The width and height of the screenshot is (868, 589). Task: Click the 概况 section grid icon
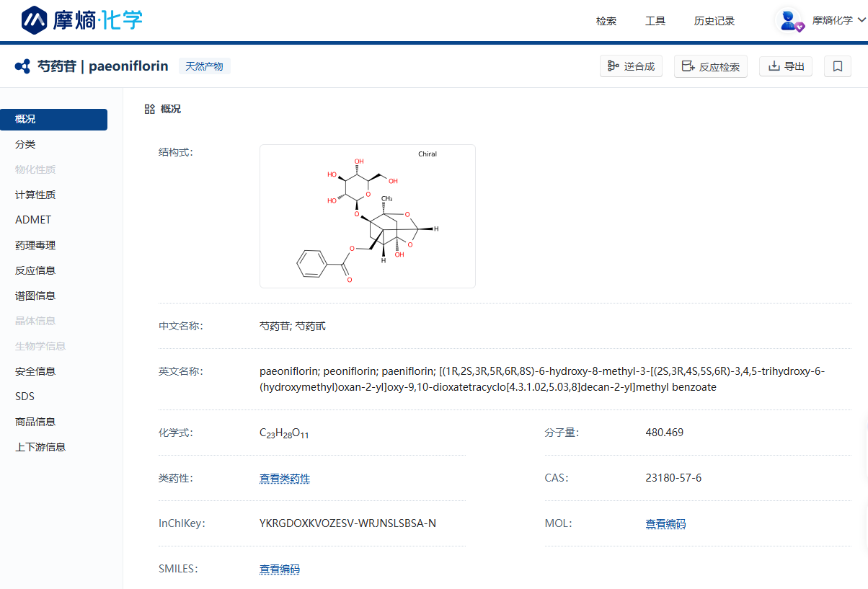click(149, 109)
